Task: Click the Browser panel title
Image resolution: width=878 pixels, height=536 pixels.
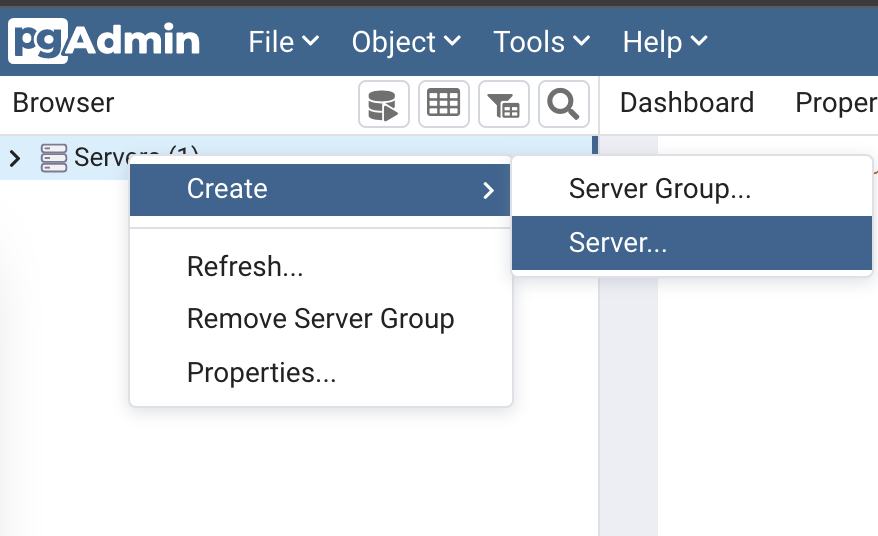Action: pos(63,103)
